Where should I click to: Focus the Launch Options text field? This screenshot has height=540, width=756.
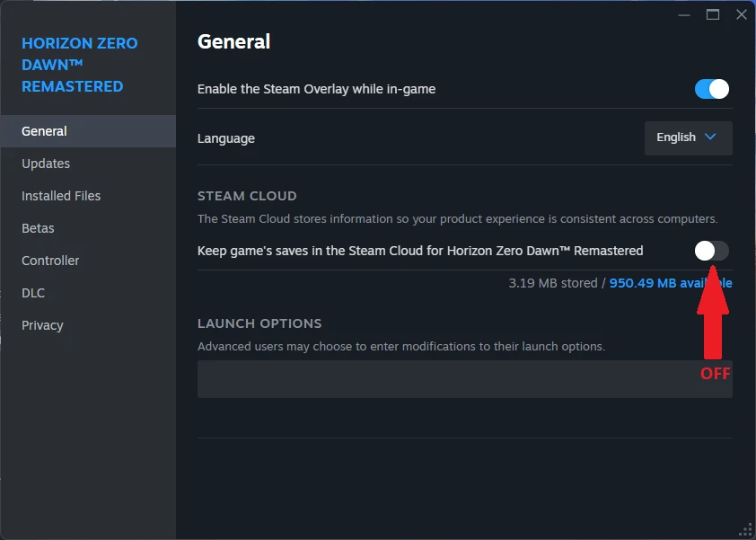tap(465, 379)
